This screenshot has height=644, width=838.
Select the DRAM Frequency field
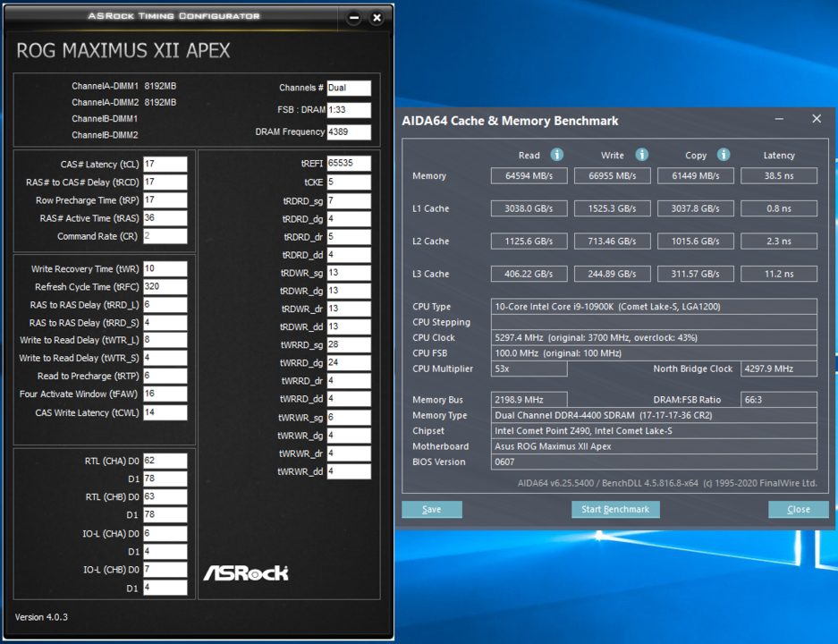(348, 131)
